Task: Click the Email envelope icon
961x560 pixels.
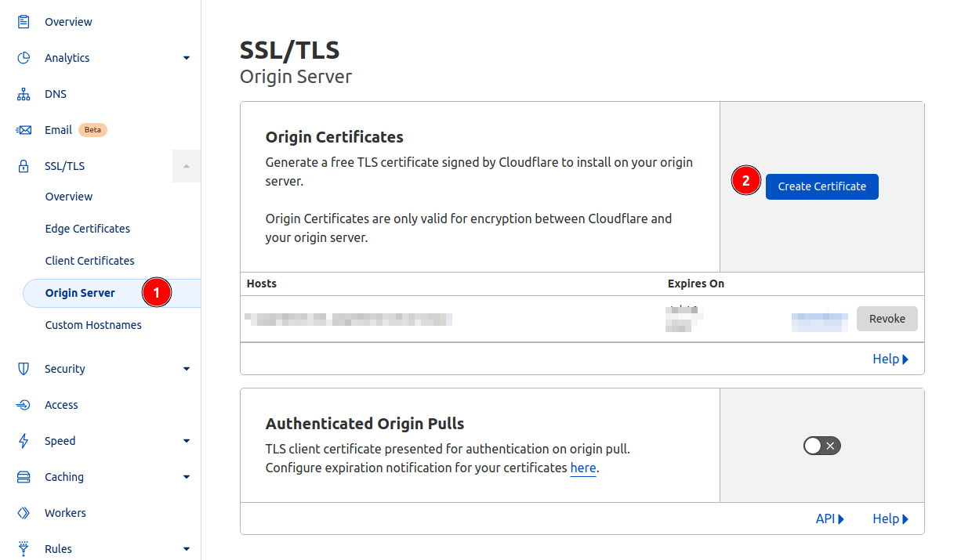Action: pos(24,130)
